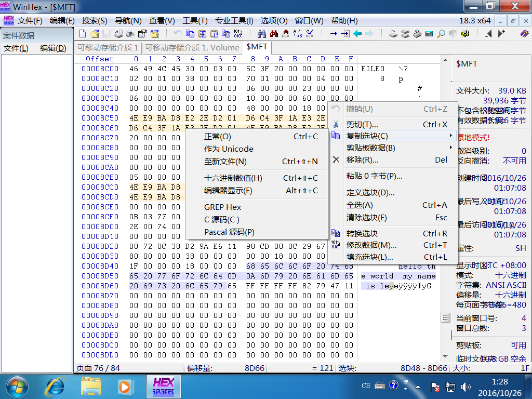532x399 pixels.
Task: Click the cyan Back arrow toolbar icon
Action: [357, 33]
